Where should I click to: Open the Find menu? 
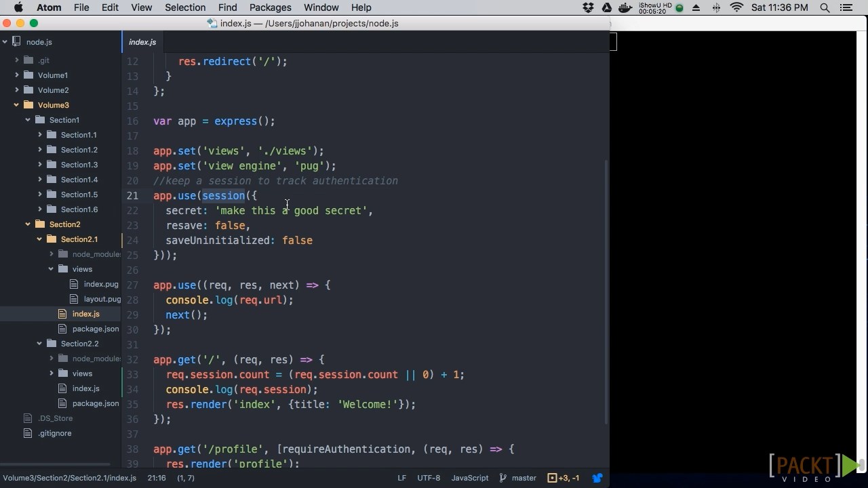[227, 7]
